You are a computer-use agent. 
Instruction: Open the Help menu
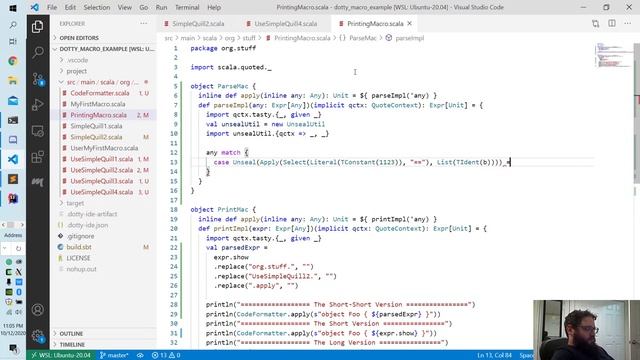coord(214,7)
